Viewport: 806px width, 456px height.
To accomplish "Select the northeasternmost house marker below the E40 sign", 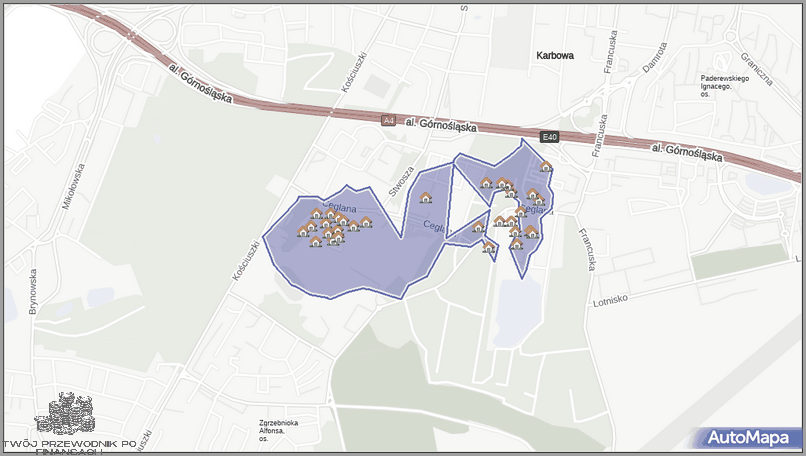I will (x=545, y=166).
